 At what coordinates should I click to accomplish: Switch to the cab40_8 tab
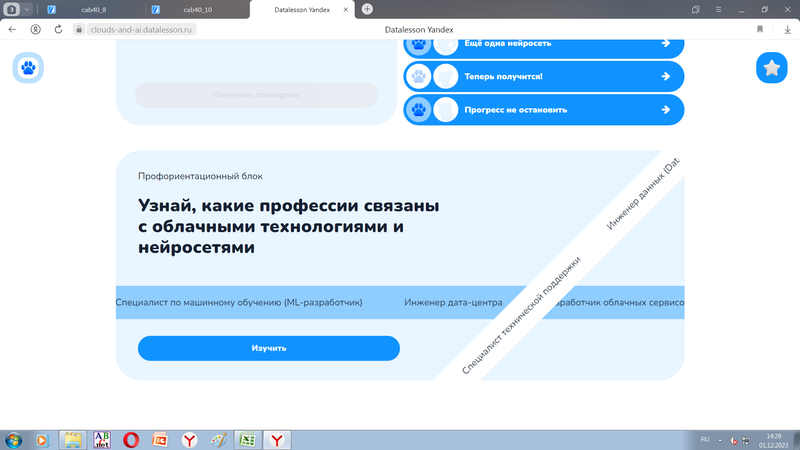click(x=95, y=9)
